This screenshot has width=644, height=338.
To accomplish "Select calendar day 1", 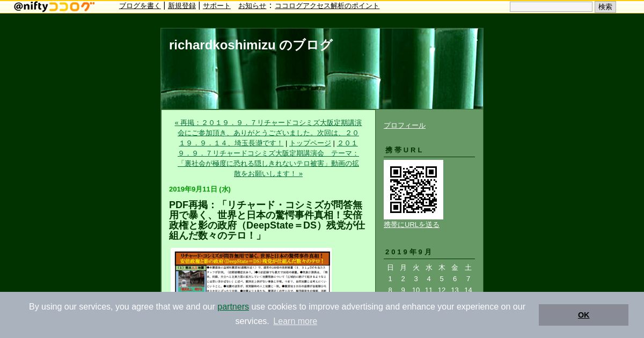I will point(390,279).
